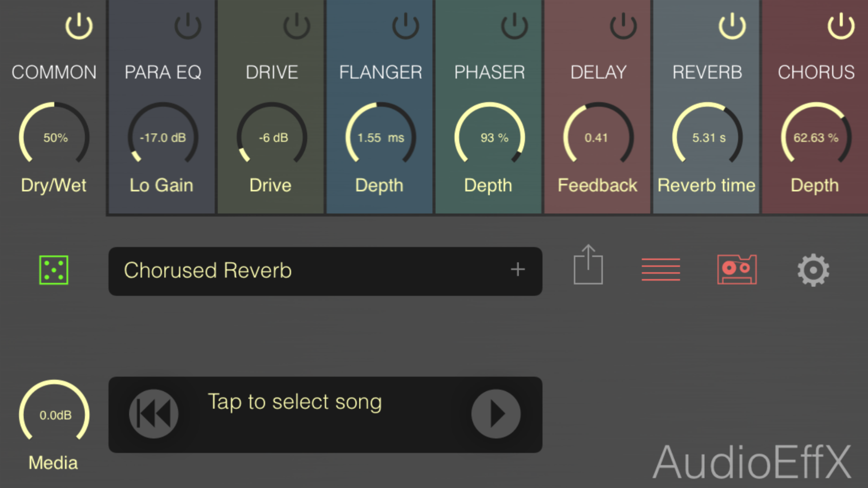Click the Dry/Wet 50% knob
Viewport: 868px width, 488px height.
(x=55, y=136)
